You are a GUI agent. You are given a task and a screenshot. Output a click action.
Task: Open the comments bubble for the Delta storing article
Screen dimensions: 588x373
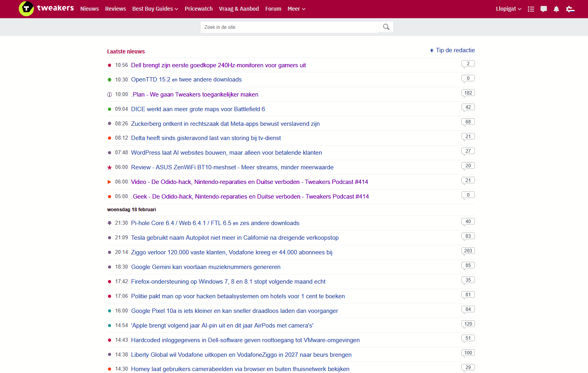[468, 137]
